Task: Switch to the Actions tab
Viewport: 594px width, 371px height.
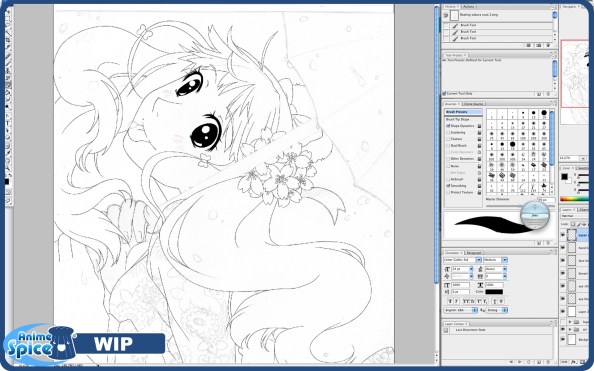Action: tap(469, 7)
